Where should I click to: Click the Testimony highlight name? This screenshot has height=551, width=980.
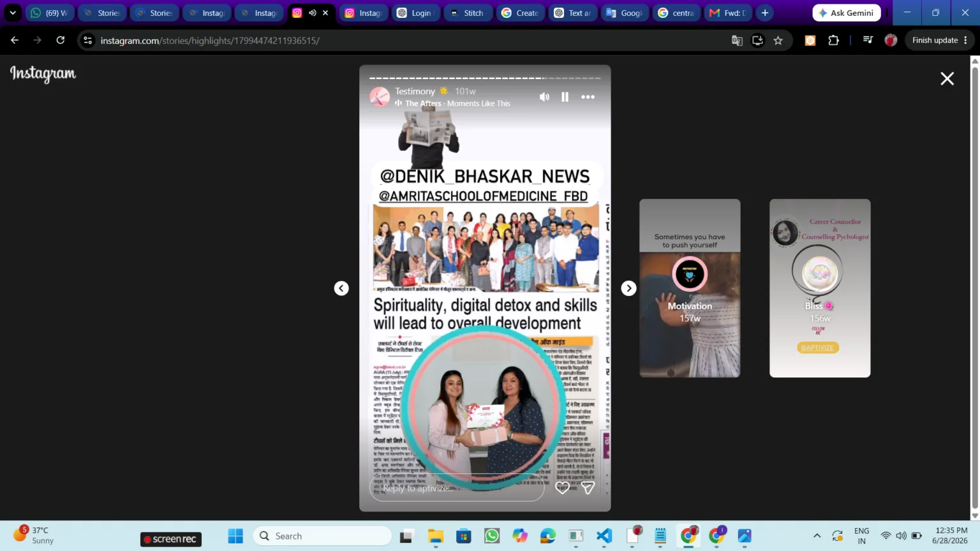pyautogui.click(x=415, y=91)
